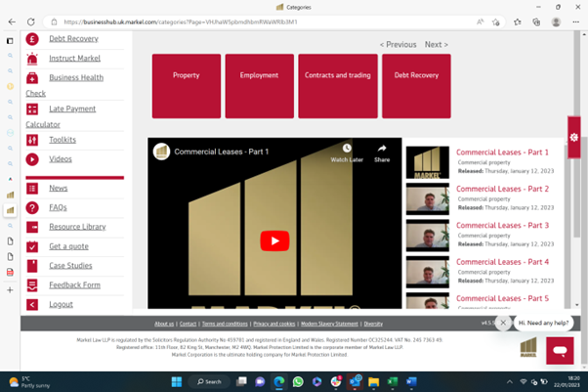The height and width of the screenshot is (392, 588).
Task: Click the Videos play circle icon
Action: point(32,159)
